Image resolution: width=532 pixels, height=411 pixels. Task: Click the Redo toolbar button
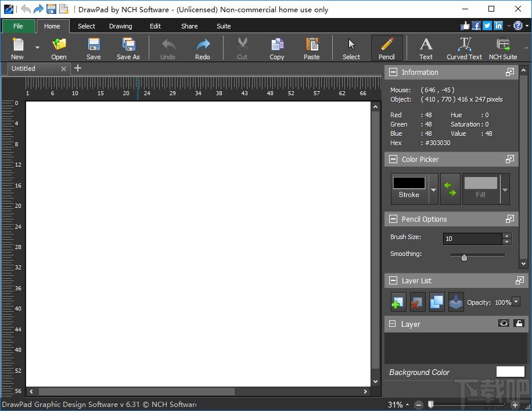(203, 48)
